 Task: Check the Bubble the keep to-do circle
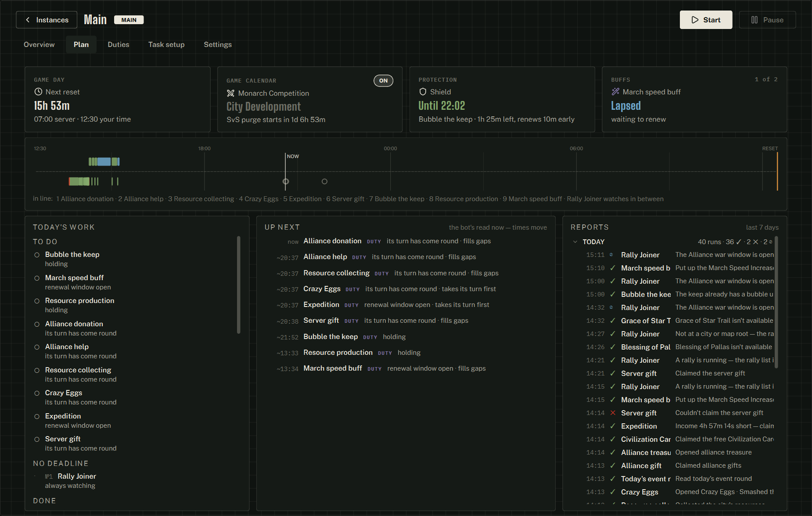[37, 255]
